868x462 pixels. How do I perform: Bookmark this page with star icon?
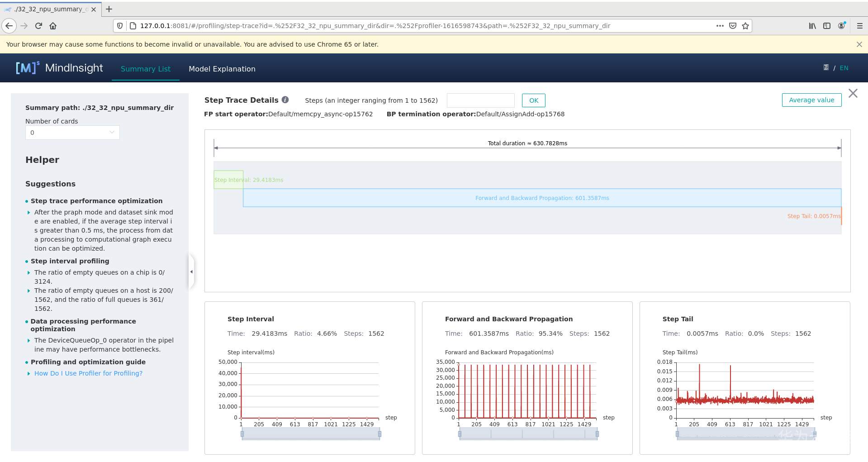pos(745,26)
